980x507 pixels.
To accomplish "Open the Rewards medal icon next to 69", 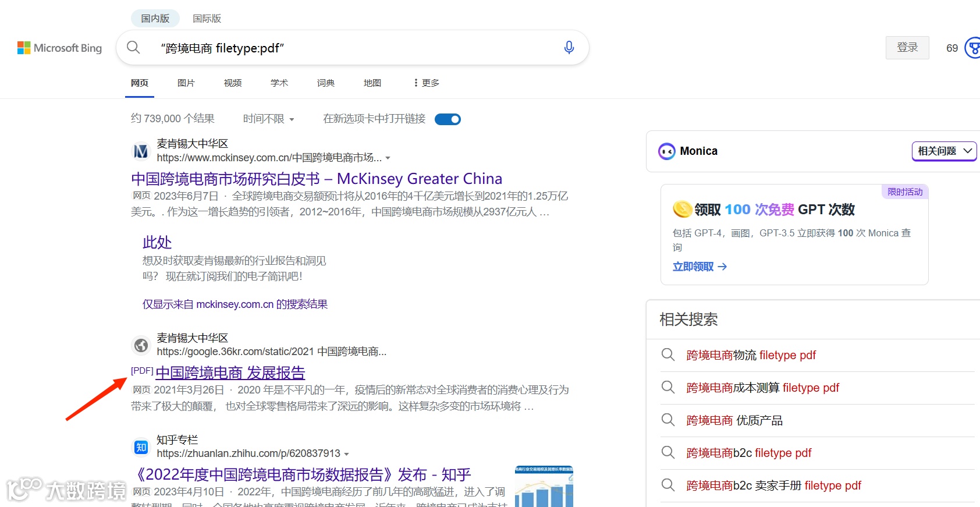I will pyautogui.click(x=973, y=48).
